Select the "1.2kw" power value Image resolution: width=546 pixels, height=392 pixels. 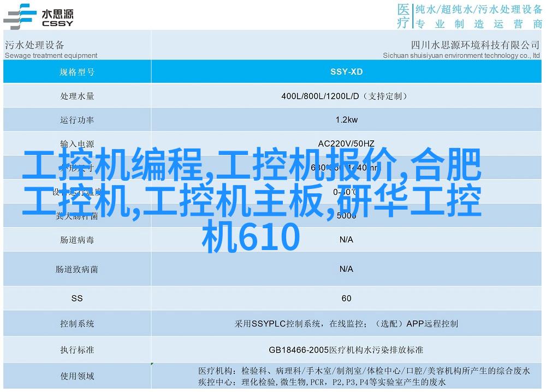[x=347, y=120]
